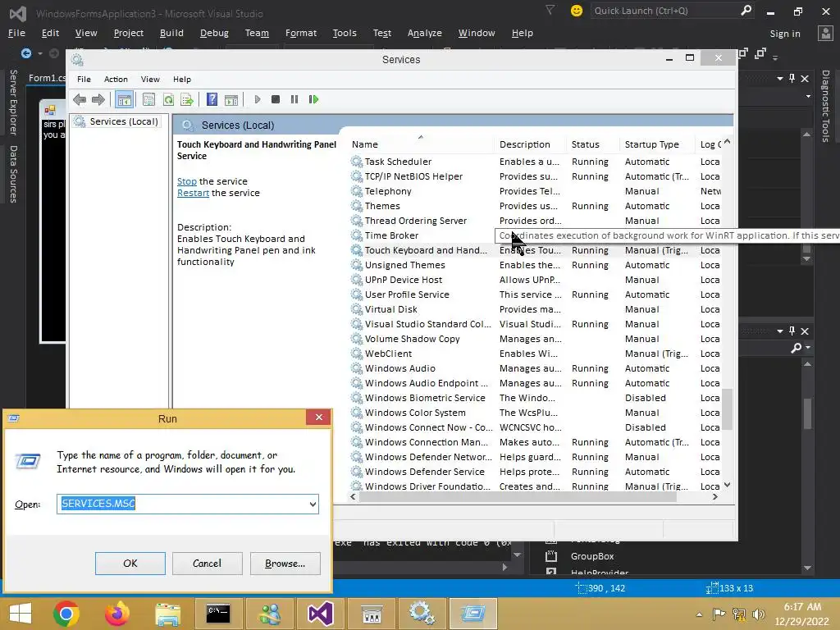Select the Task Scheduler service row
Viewport: 840px width, 630px height.
(536, 162)
